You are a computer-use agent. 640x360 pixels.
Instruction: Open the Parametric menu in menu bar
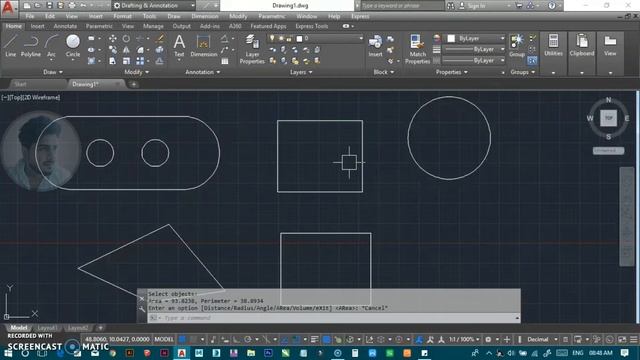[x=271, y=16]
